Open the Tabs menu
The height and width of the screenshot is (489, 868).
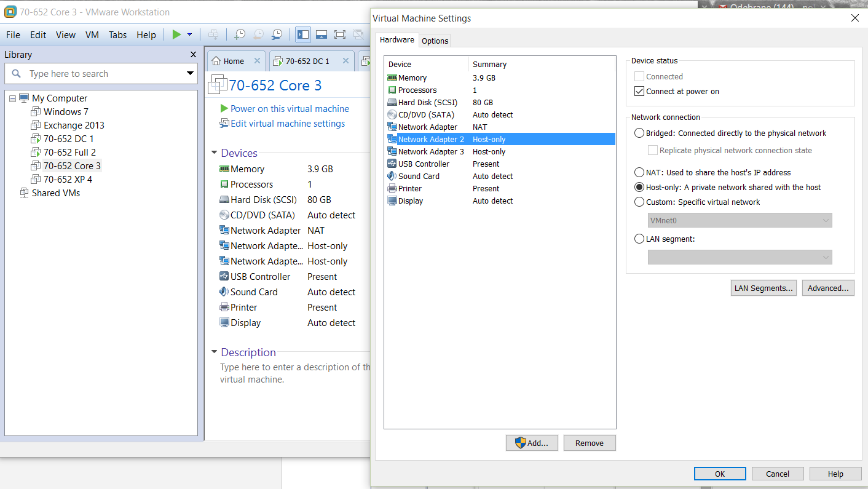(118, 35)
